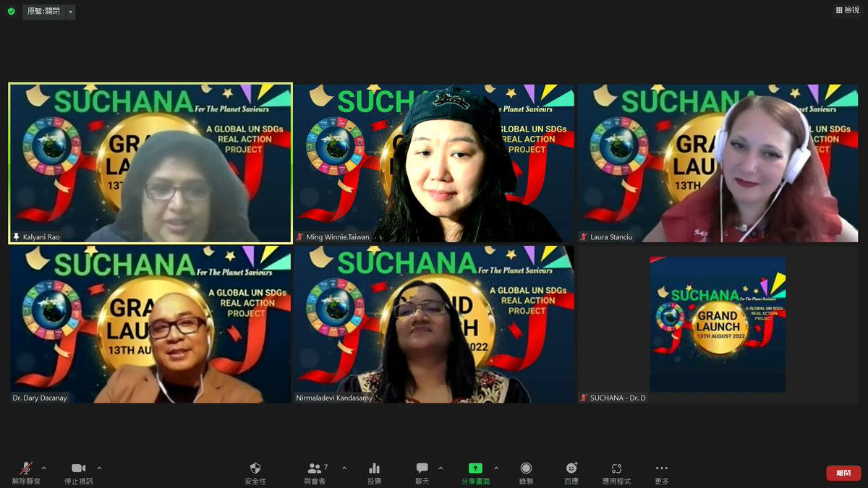Select Dr. Dary Dacanay's video tile
Screen dimensions: 868x488
(x=150, y=324)
